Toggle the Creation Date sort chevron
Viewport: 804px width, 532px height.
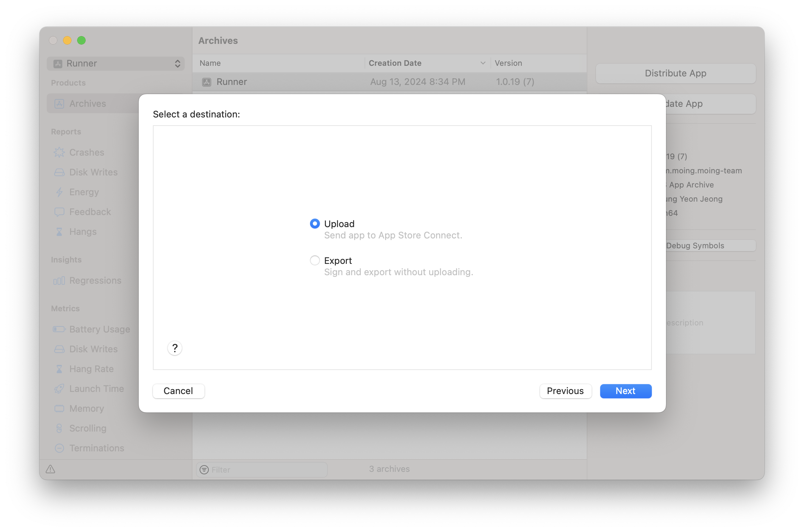(483, 63)
